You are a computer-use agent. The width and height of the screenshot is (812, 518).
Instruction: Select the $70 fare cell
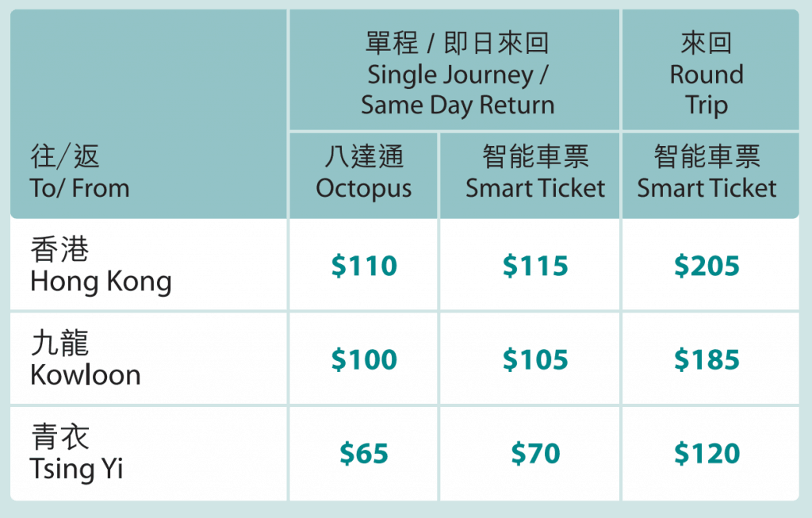[535, 454]
